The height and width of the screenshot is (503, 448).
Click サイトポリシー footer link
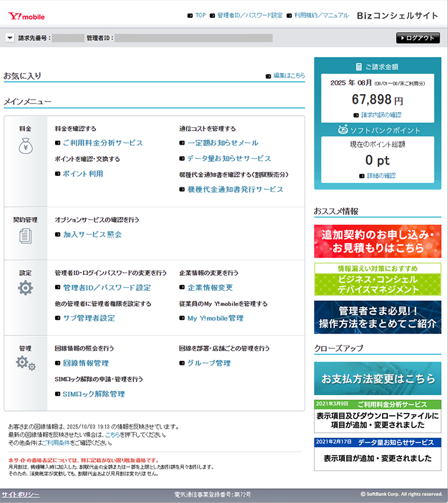coord(20,495)
